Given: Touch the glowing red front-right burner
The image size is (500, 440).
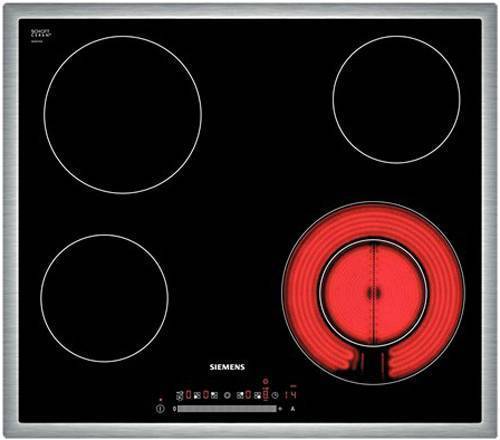Looking at the screenshot, I should click(x=373, y=293).
